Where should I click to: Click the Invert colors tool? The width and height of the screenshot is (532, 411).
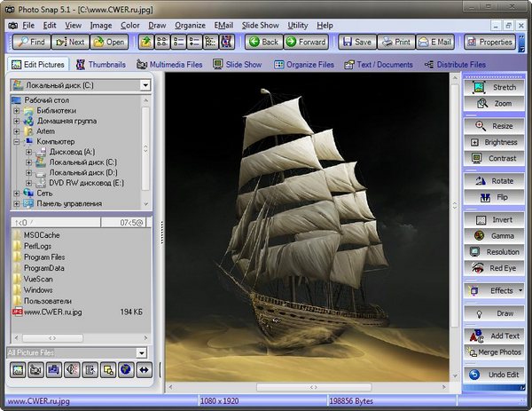click(x=495, y=220)
